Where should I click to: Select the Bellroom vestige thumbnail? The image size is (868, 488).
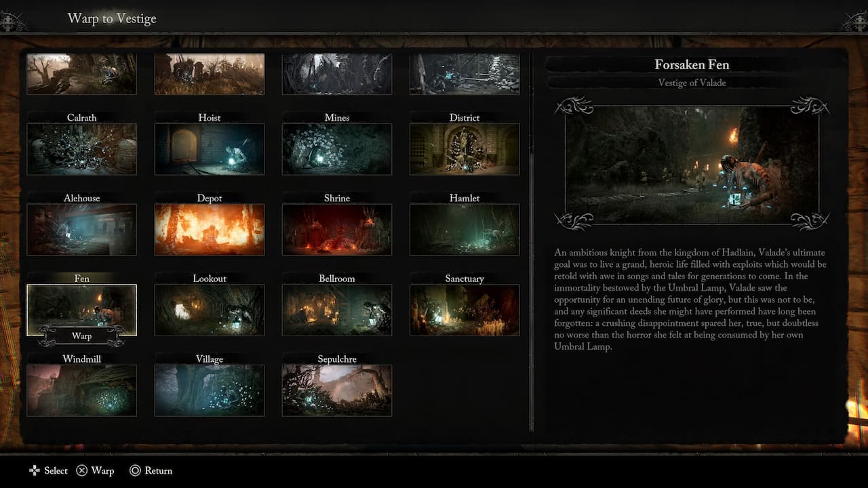pos(337,310)
